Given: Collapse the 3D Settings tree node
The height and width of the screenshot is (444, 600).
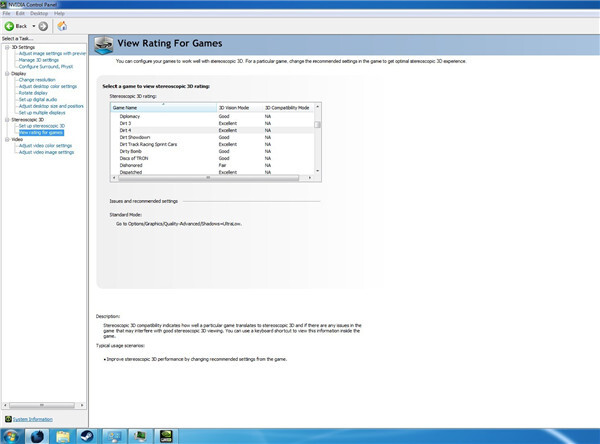Looking at the screenshot, I should click(x=5, y=46).
